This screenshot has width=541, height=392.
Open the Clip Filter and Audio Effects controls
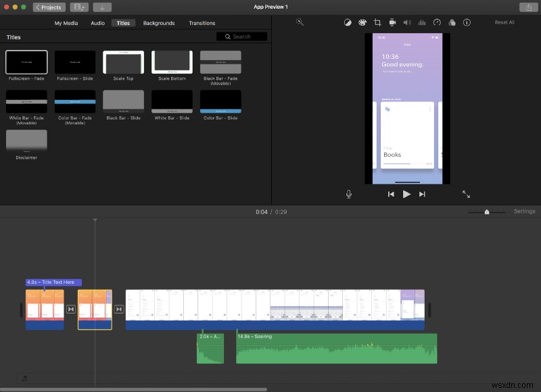(452, 22)
